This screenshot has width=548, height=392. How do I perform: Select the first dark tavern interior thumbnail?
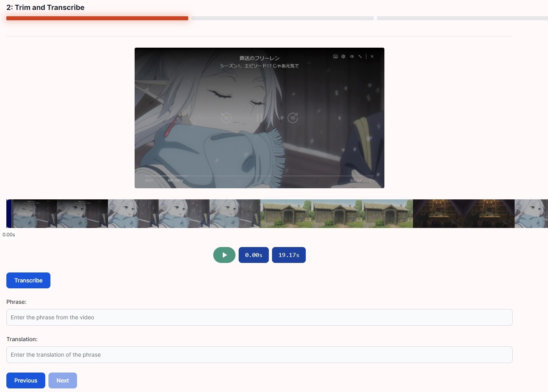pos(438,214)
